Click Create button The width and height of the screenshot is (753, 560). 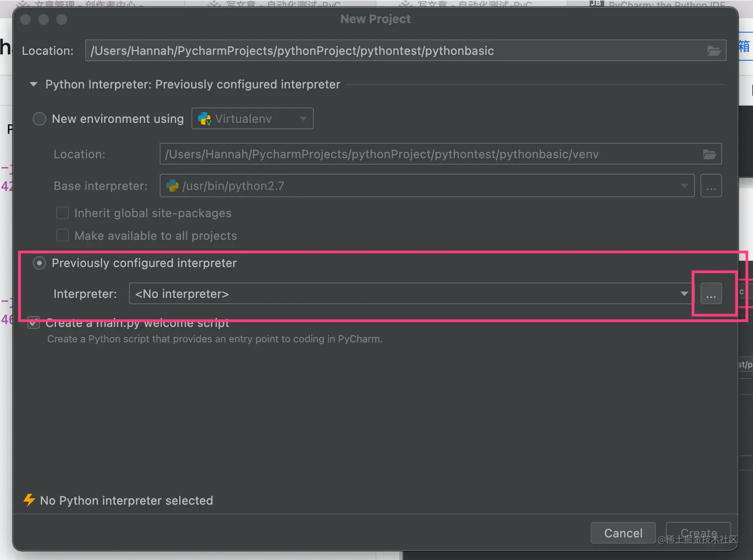point(698,533)
